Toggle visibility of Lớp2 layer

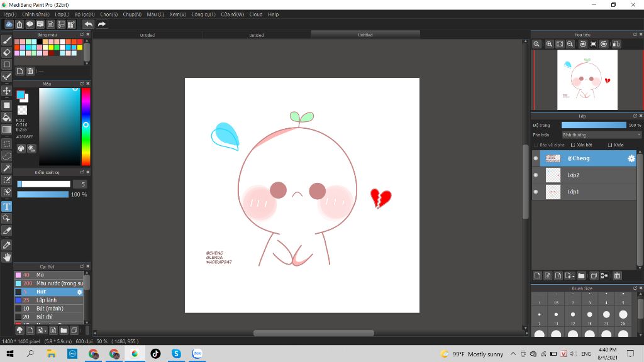536,175
